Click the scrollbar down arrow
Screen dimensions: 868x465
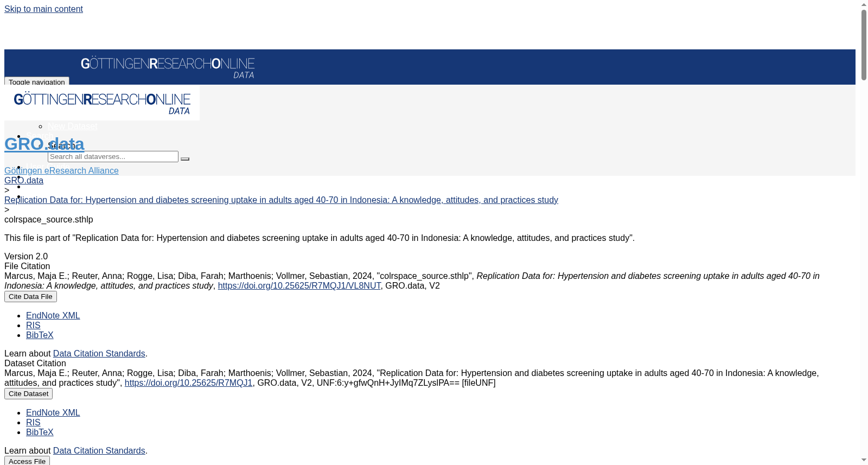[864, 461]
